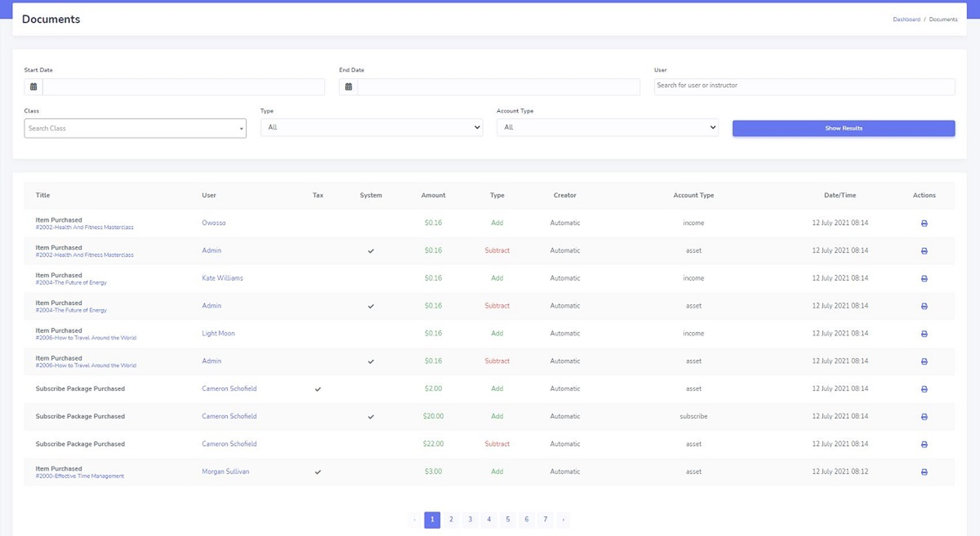Click the next page arrow

click(563, 519)
